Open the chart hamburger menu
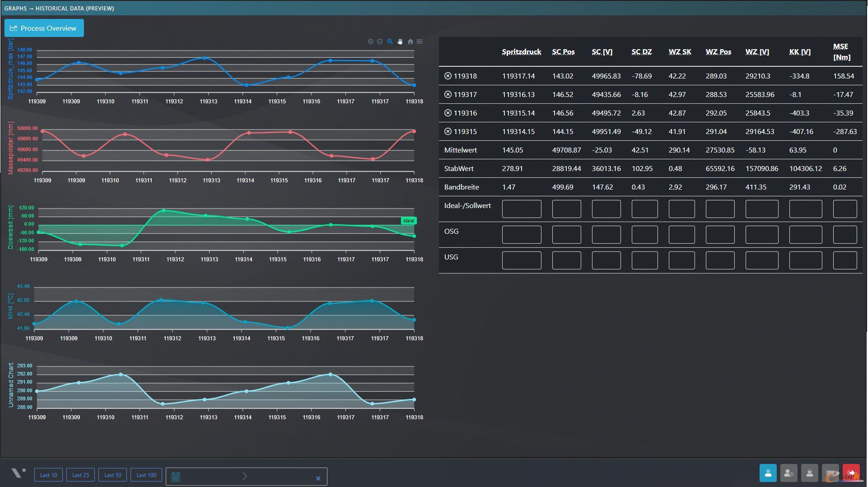Screen dimensions: 868x487 coord(420,42)
